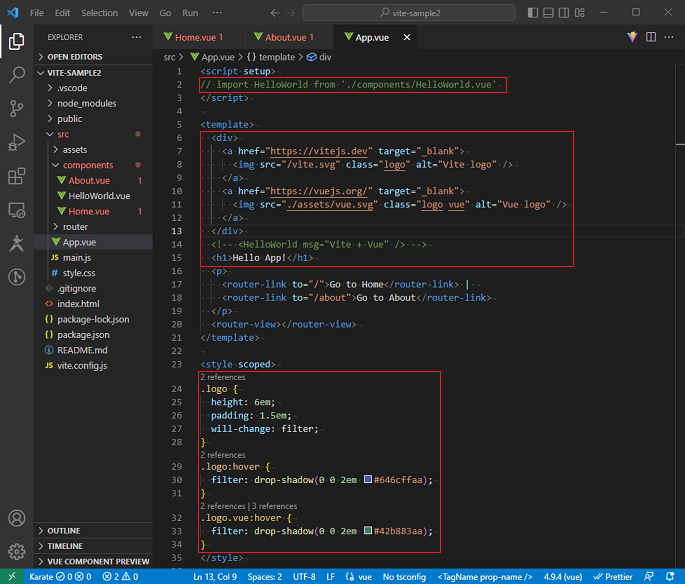Click the menu bar overflow ellipsis
The width and height of the screenshot is (685, 584).
point(217,13)
